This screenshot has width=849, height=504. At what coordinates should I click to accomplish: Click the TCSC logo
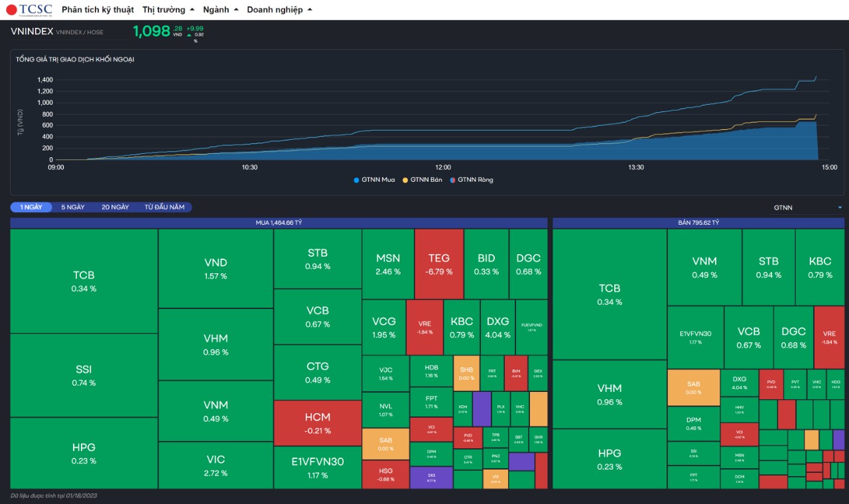coord(29,9)
